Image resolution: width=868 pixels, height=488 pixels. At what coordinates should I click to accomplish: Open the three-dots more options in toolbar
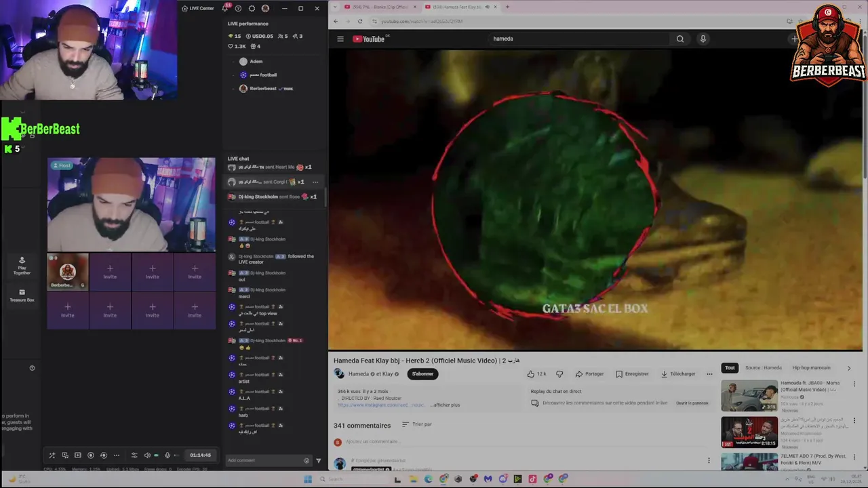117,455
